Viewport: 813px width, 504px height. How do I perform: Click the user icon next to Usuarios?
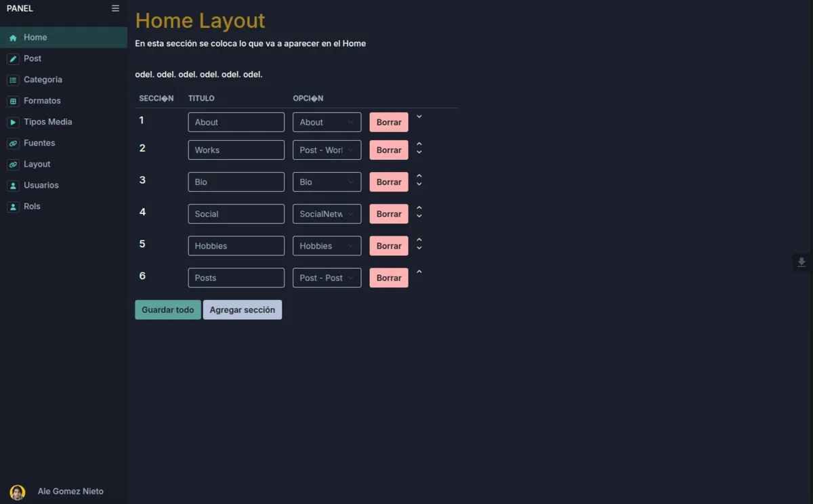[13, 186]
